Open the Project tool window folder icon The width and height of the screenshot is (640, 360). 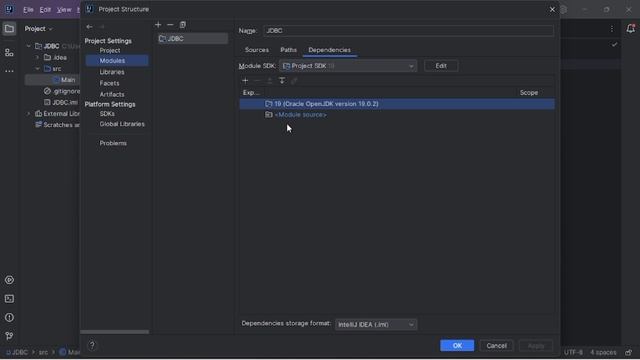pyautogui.click(x=9, y=29)
